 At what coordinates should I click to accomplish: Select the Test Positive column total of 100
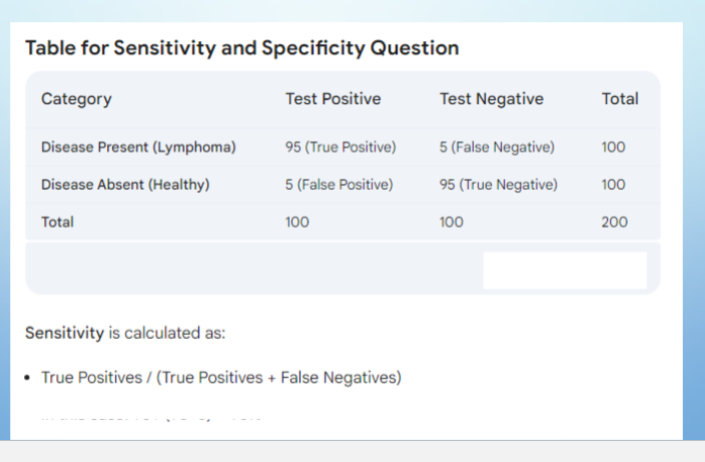tap(297, 222)
